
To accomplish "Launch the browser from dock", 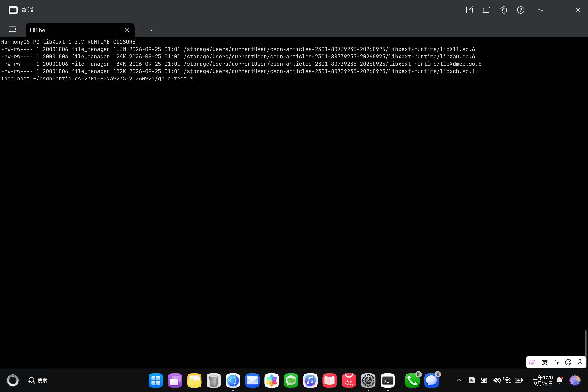I will 233,380.
